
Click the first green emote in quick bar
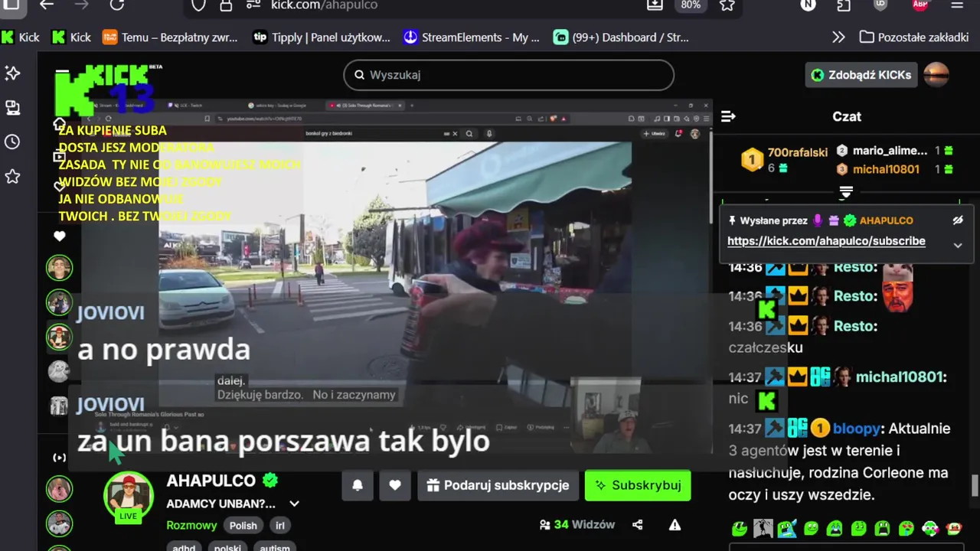point(739,527)
